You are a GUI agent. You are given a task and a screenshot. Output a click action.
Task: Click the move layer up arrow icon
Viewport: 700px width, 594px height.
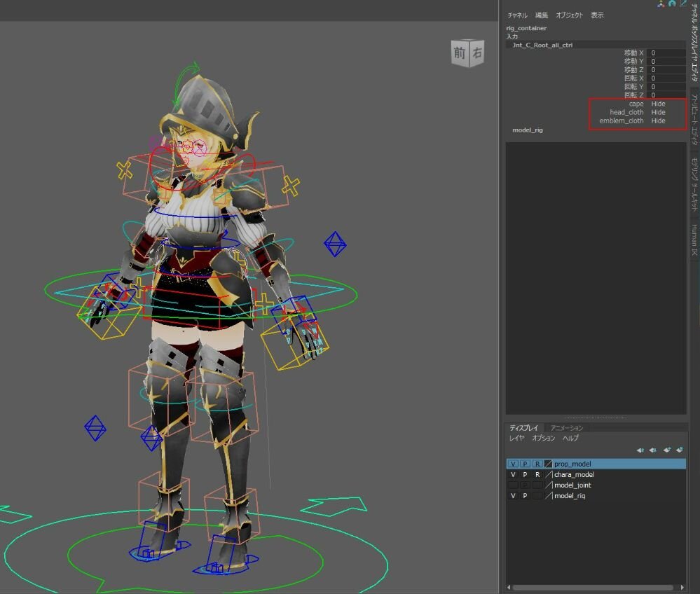(x=640, y=450)
